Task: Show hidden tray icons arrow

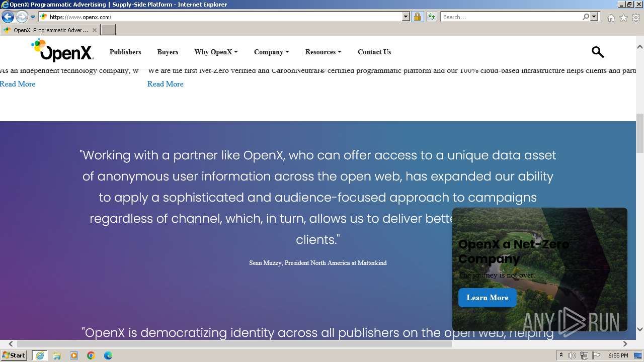Action: (562, 355)
